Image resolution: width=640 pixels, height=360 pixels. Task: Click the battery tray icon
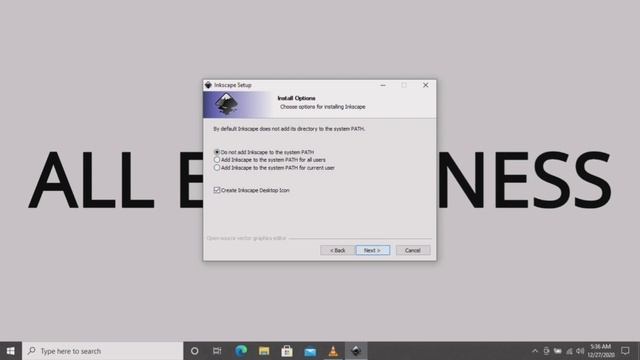[558, 351]
